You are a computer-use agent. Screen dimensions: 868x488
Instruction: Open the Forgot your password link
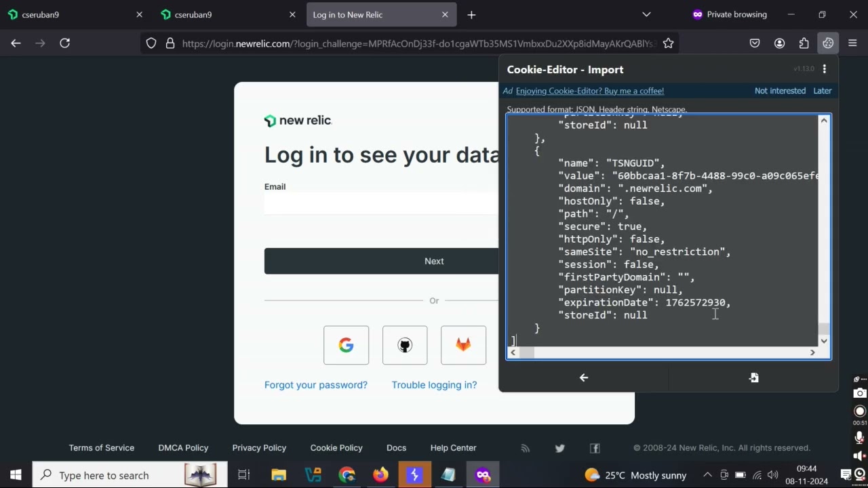[x=316, y=385]
